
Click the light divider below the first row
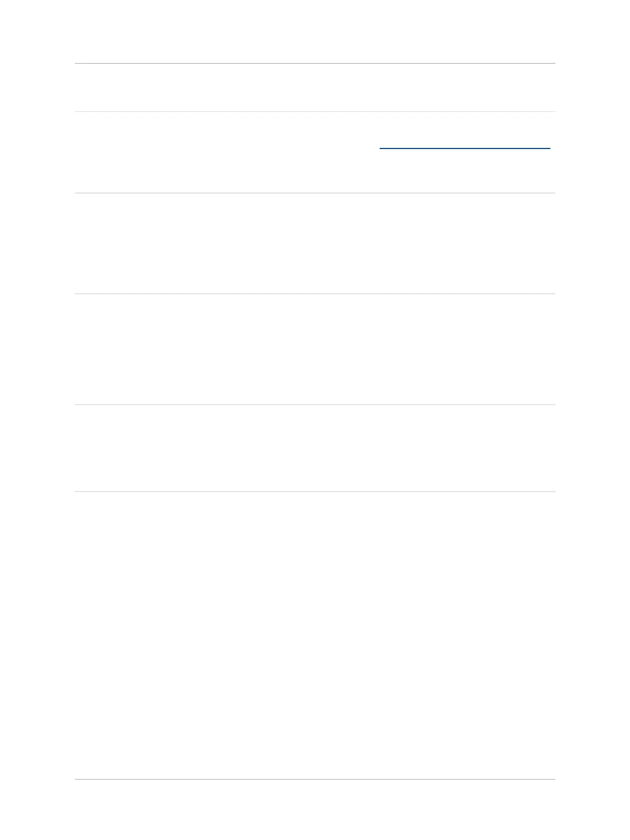pyautogui.click(x=314, y=111)
